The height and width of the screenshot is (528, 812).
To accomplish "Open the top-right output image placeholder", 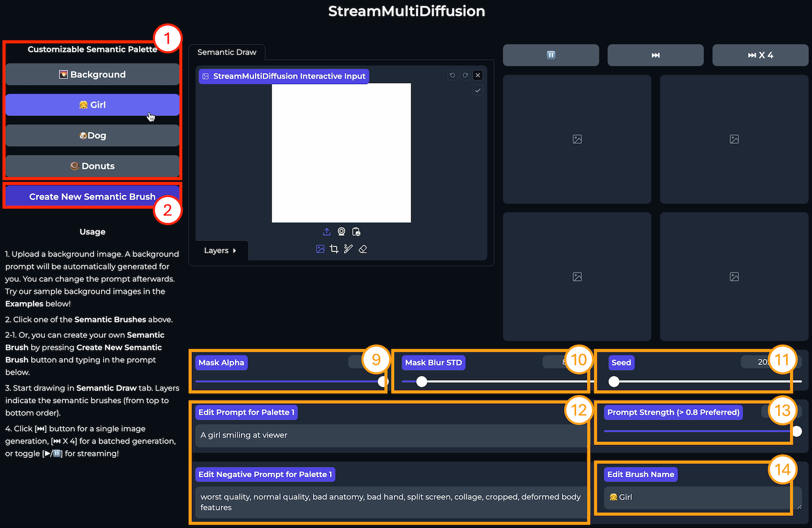I will (734, 139).
